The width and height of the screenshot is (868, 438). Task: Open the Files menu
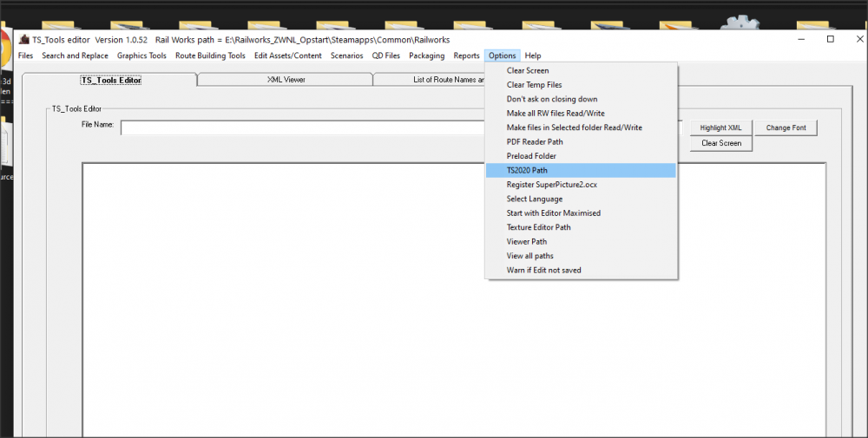[x=25, y=56]
